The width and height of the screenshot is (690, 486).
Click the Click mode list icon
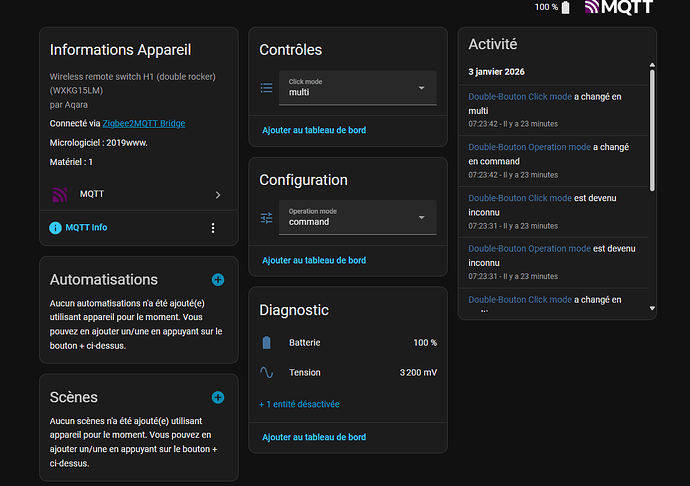tap(266, 88)
